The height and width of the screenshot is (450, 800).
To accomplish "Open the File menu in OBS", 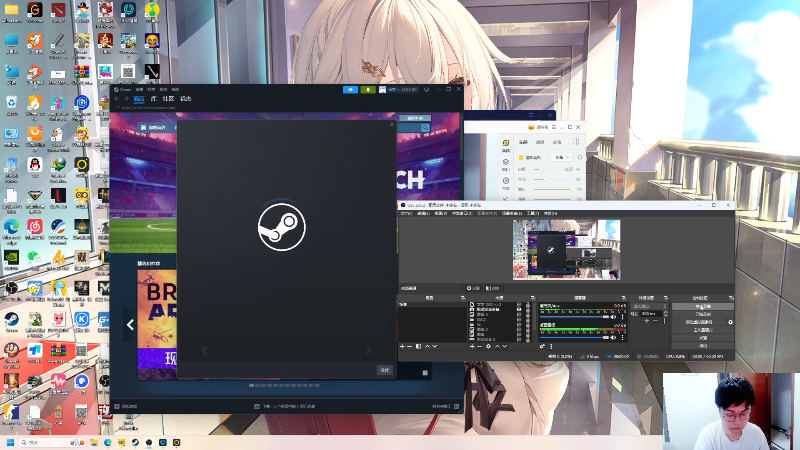I will coord(407,213).
